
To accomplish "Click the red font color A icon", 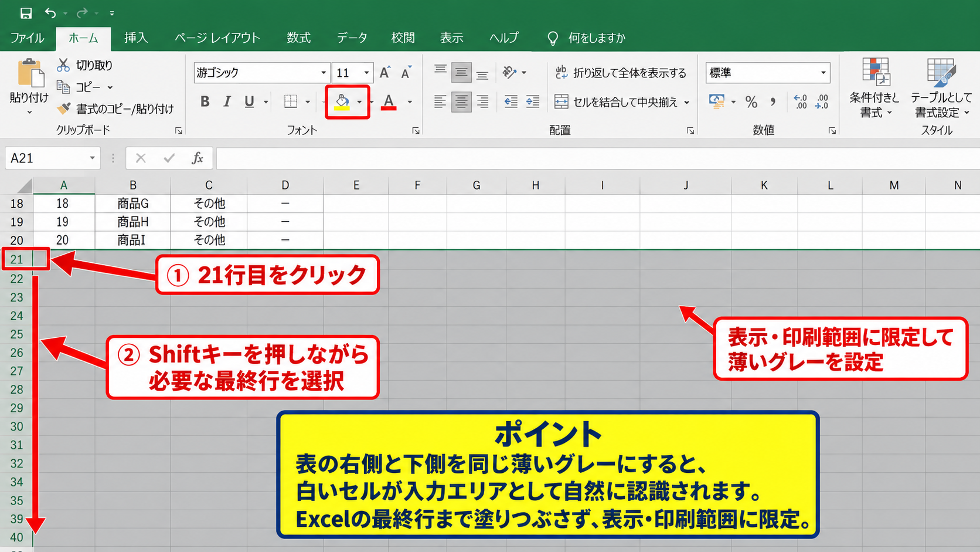I will (x=389, y=101).
